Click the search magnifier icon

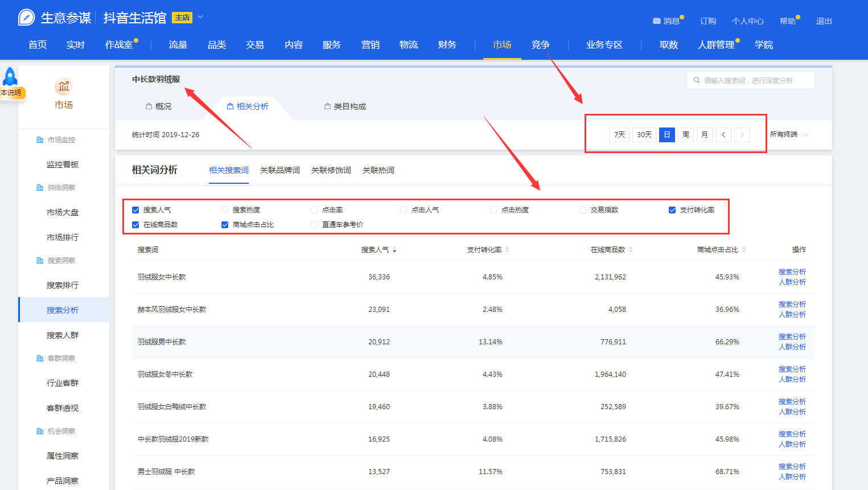697,80
